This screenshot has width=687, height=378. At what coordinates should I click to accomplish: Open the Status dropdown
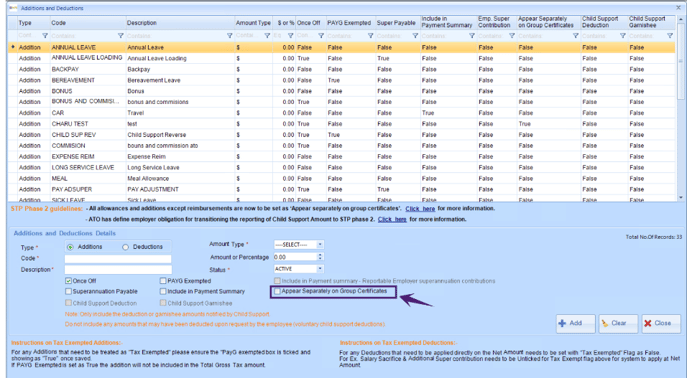(x=320, y=268)
